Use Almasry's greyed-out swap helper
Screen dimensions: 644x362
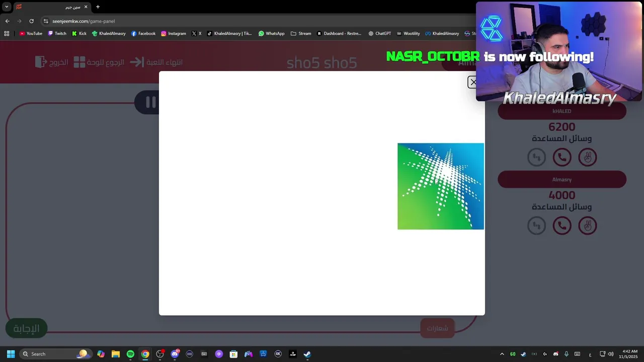tap(537, 225)
